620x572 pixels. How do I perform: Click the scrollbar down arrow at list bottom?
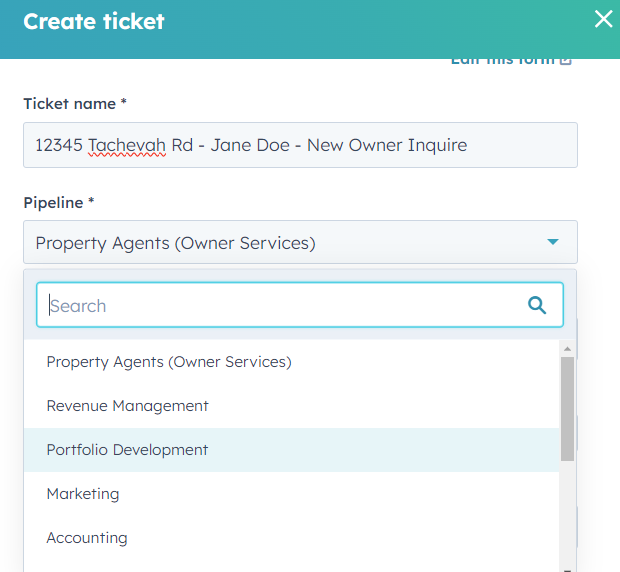567,570
